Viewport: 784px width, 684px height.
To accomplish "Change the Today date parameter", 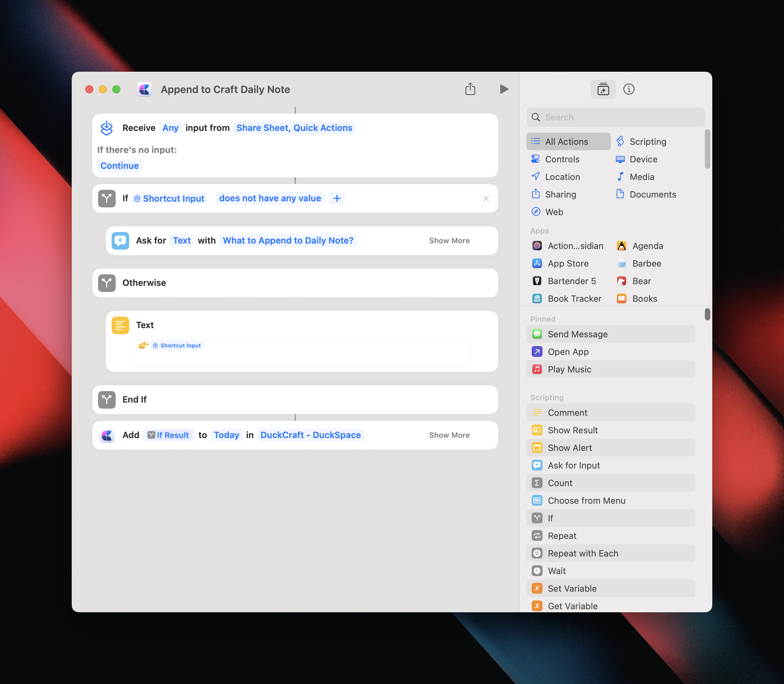I will 226,435.
